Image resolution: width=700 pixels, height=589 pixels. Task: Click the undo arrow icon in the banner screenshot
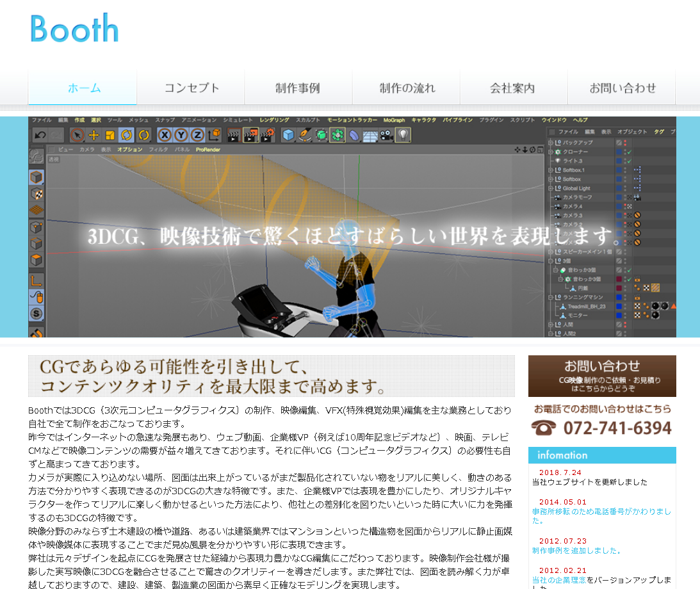tap(40, 134)
